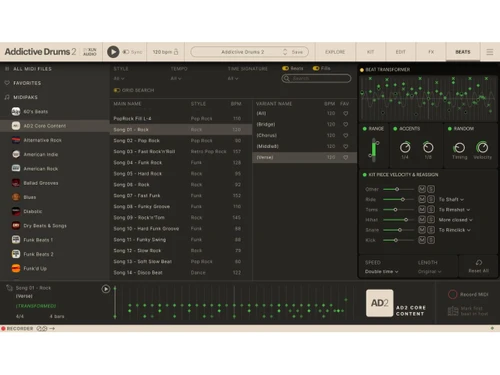This screenshot has height=375, width=500.
Task: Mute the Toms kit piece
Action: click(x=422, y=210)
